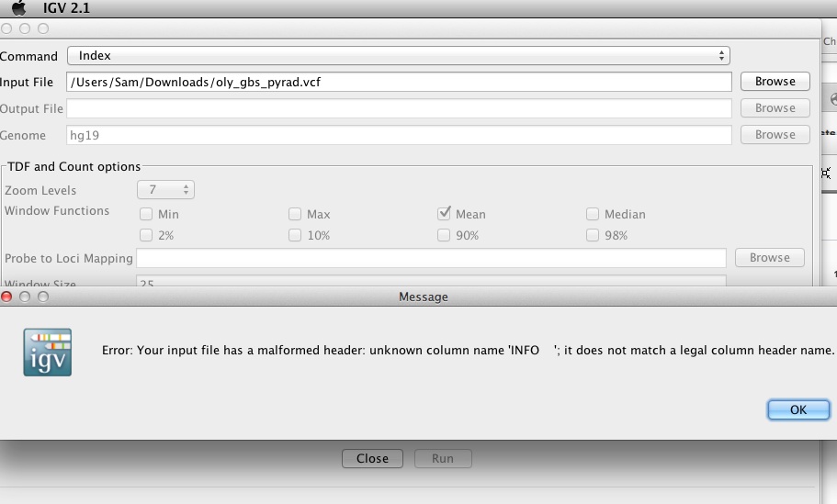This screenshot has width=837, height=504.
Task: Click the IGV 2.1 application menu
Action: 66,8
